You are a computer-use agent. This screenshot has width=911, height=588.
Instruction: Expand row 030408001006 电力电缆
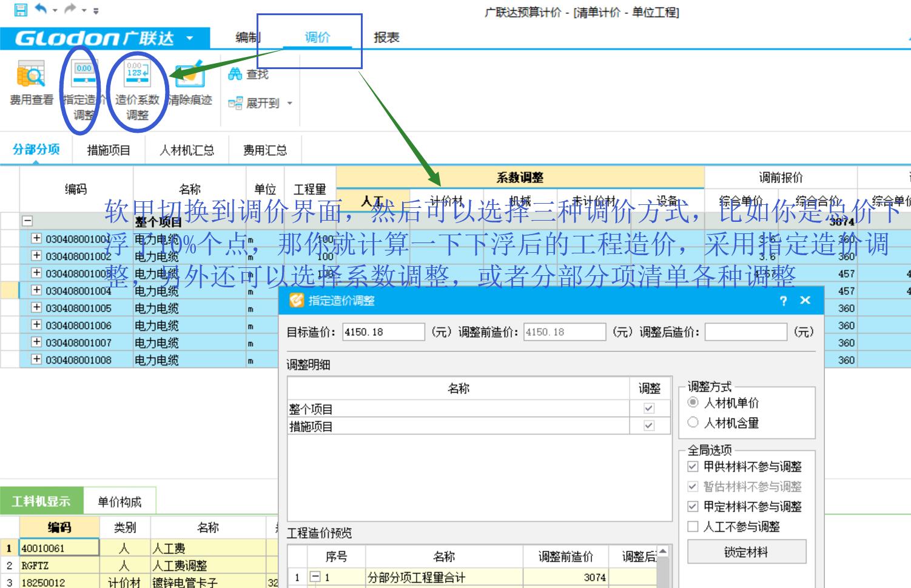click(36, 325)
